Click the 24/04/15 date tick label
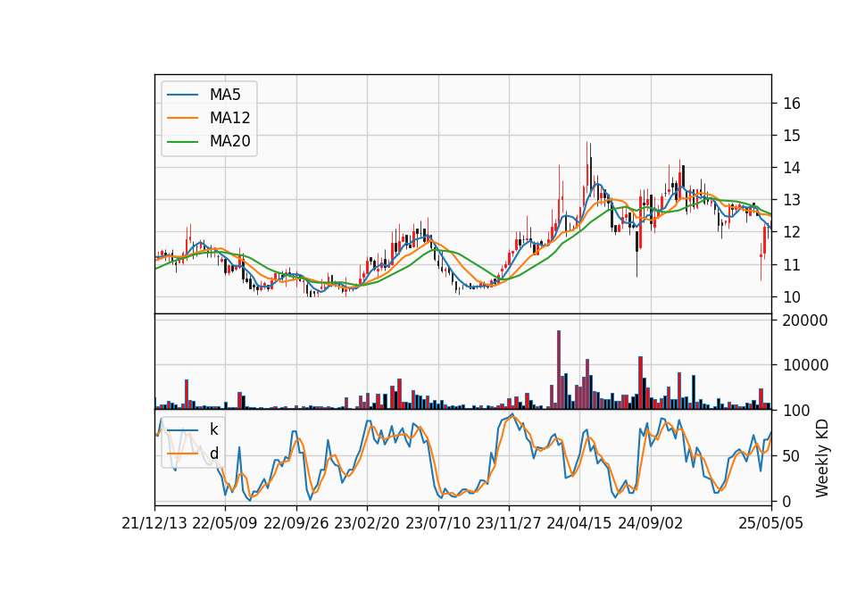This screenshot has width=857, height=616. click(579, 524)
